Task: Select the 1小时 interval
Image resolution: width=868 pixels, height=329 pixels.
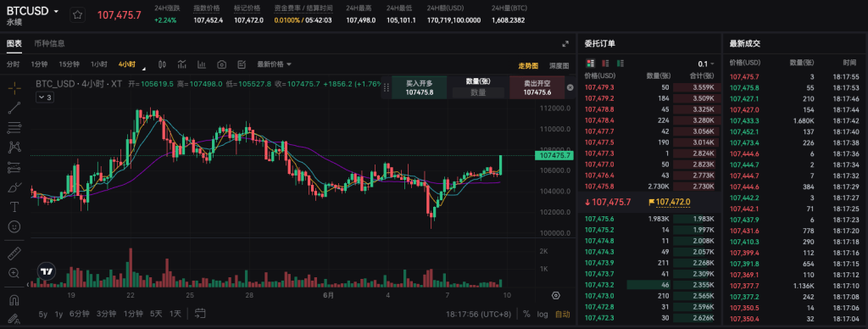Action: click(x=99, y=64)
